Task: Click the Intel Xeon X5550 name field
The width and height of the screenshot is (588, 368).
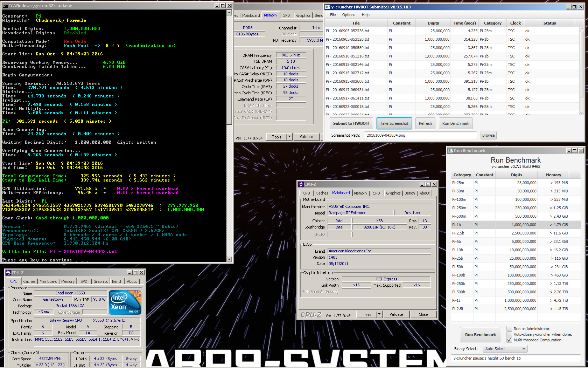Action: [x=70, y=293]
